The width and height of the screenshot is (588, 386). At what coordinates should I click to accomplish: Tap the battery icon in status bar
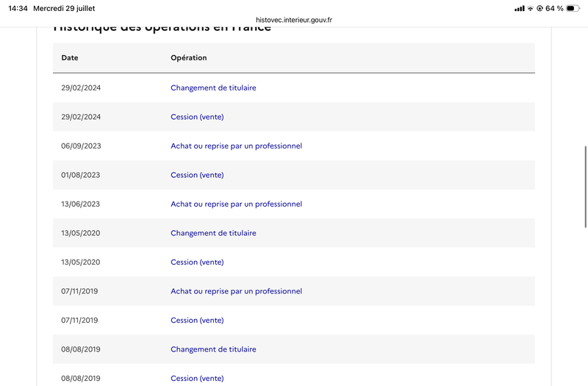pos(573,8)
